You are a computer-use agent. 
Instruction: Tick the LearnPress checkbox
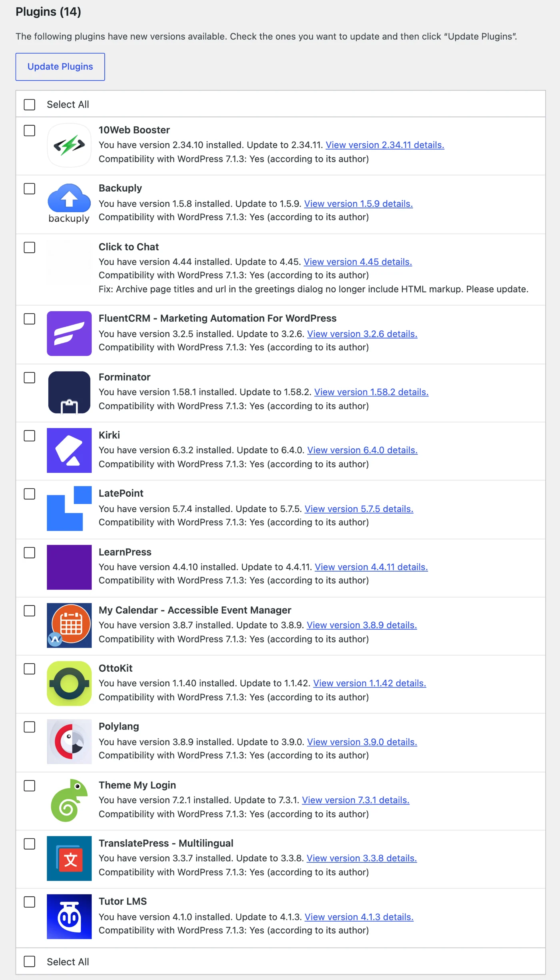pos(30,552)
